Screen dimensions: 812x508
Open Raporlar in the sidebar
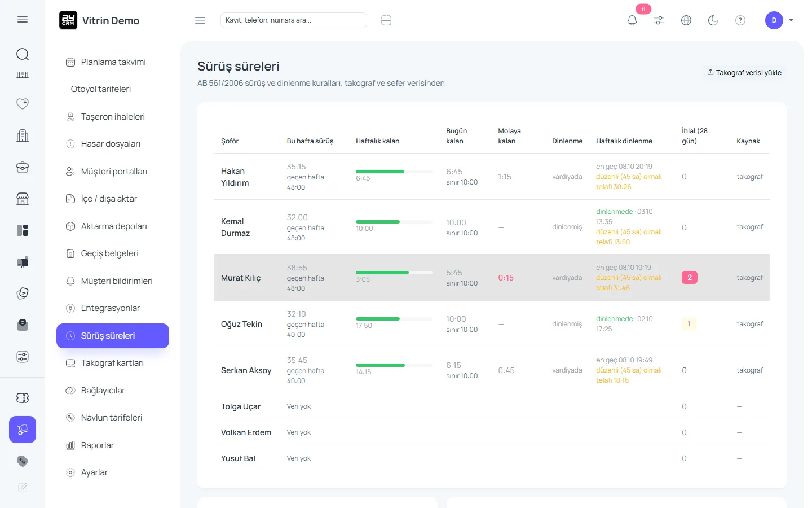click(113, 445)
